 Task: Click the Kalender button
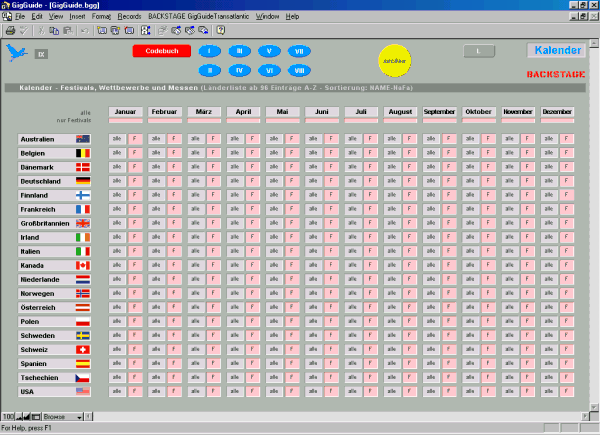(556, 51)
